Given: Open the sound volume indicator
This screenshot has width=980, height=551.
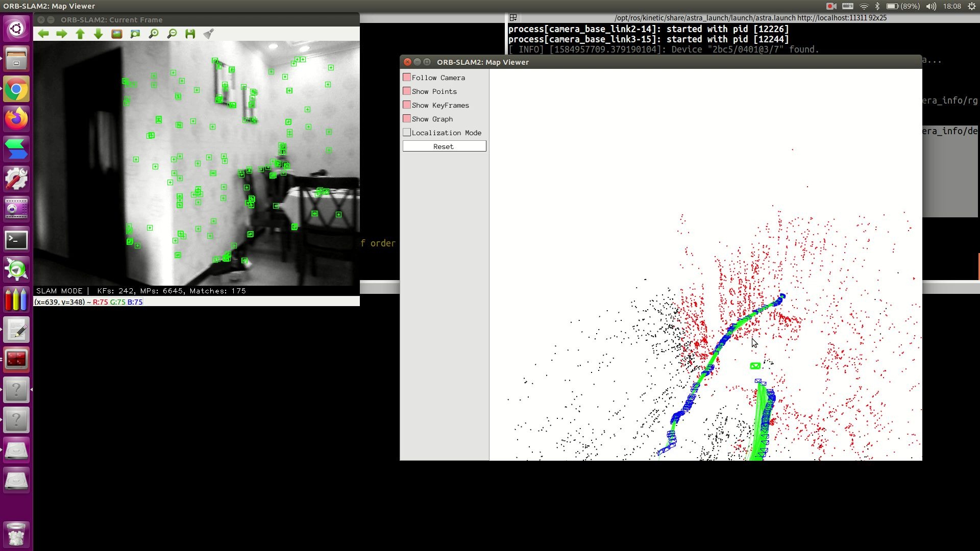Looking at the screenshot, I should [x=931, y=6].
